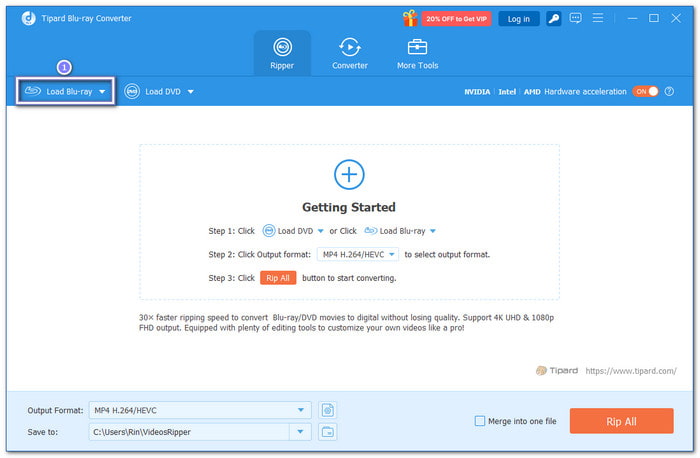Click the Log in button

point(518,19)
